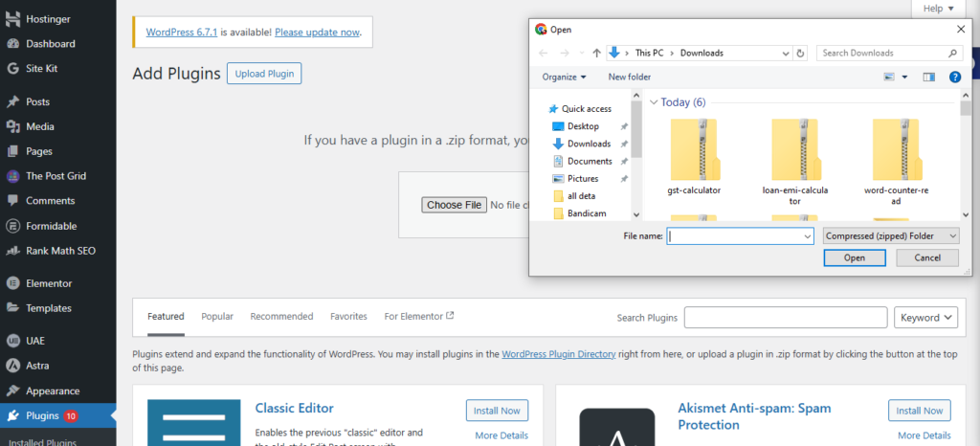Open the Astra theme icon

click(x=12, y=366)
